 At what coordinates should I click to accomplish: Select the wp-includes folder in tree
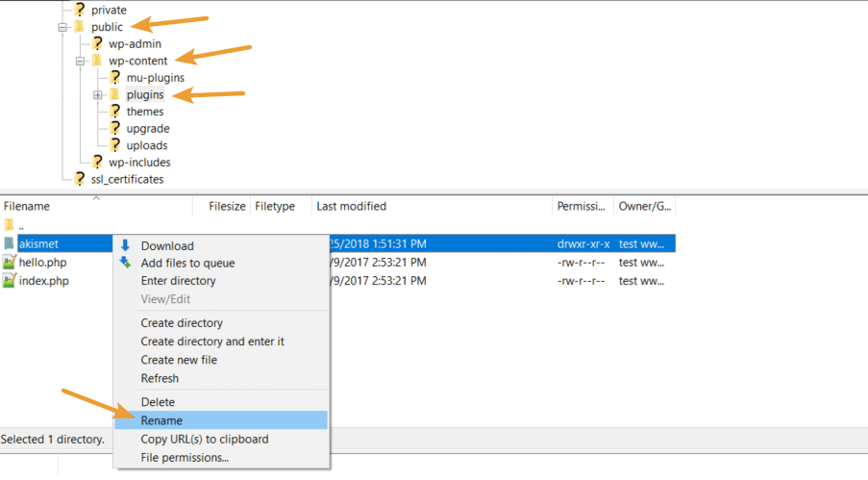tap(139, 163)
